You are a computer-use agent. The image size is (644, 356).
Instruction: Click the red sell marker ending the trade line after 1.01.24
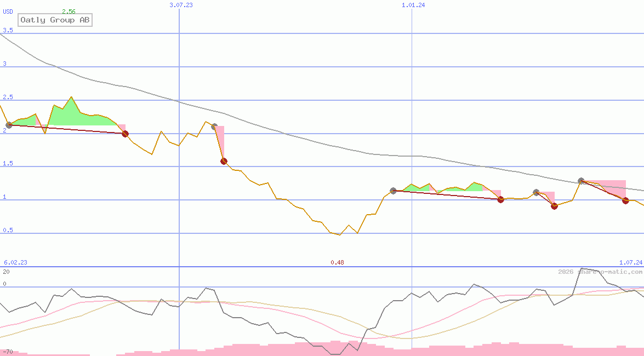tap(500, 200)
